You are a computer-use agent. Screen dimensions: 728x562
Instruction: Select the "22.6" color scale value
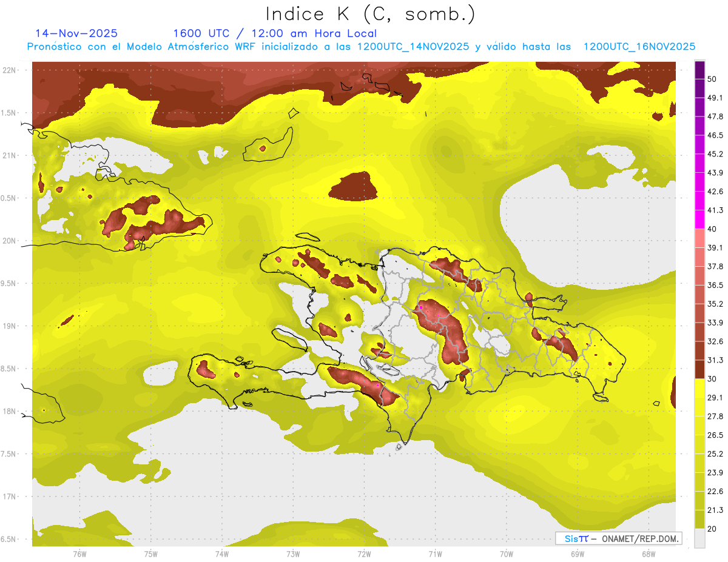pos(715,492)
